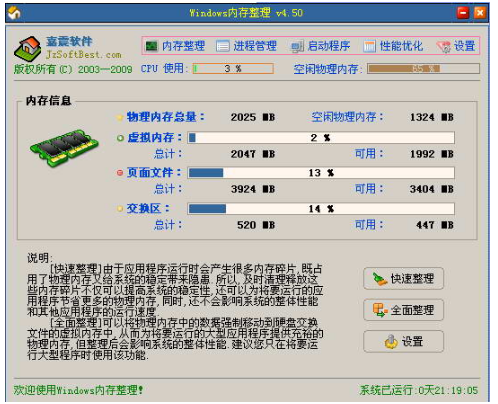Click the 1992 MB available virtual memory

[x=432, y=154]
